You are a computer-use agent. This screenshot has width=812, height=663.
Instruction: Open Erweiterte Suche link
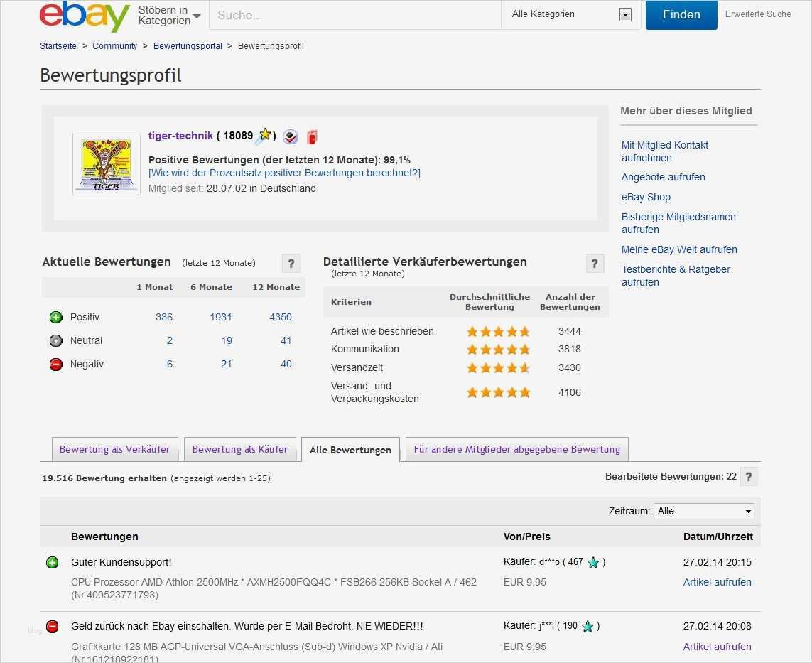[x=757, y=14]
